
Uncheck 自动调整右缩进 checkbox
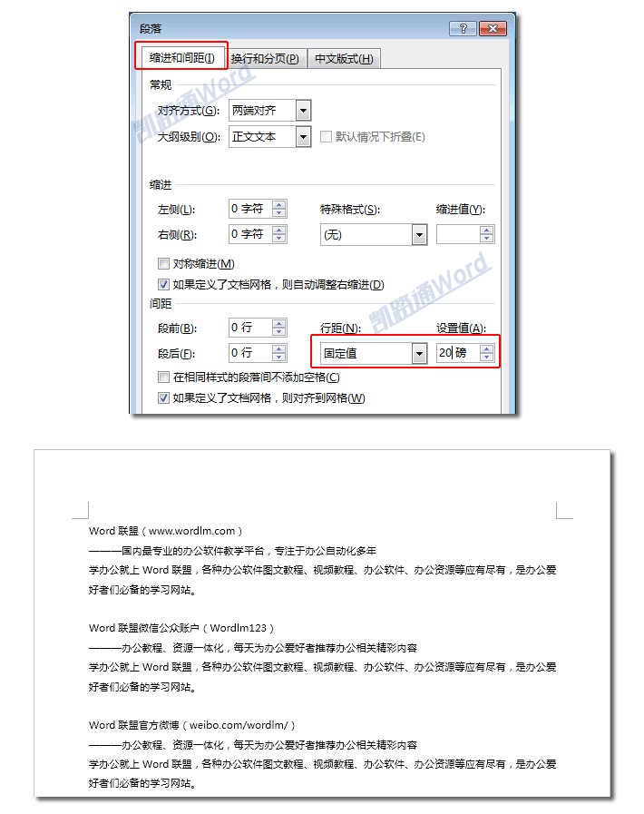point(163,285)
